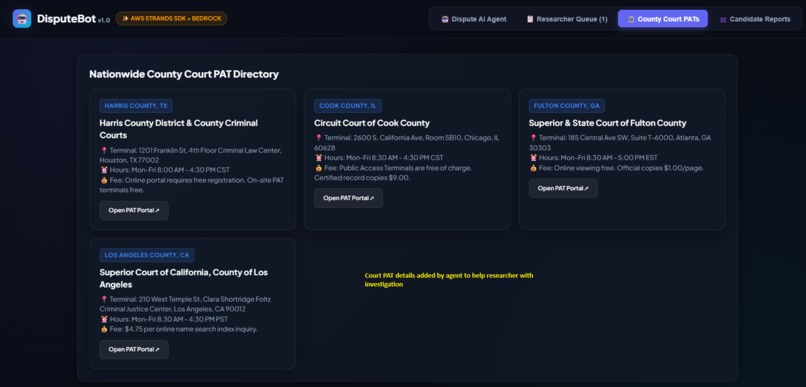Viewport: 806px width, 387px height.
Task: Click the Harris County hours clock icon
Action: 104,170
